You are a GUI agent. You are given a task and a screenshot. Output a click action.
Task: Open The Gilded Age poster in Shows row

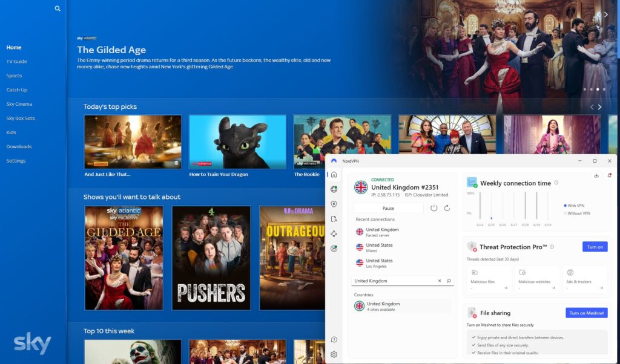click(124, 258)
